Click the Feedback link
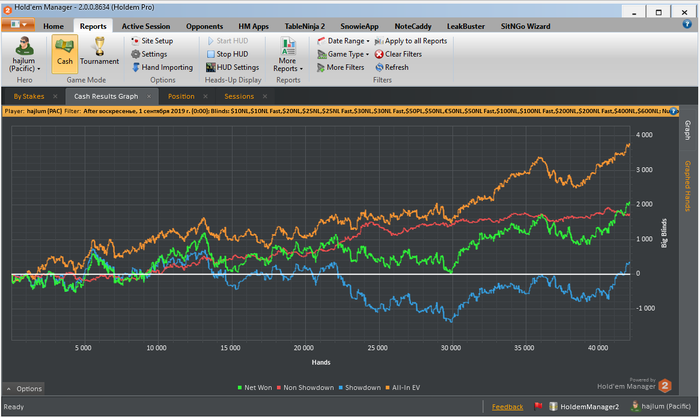 507,407
